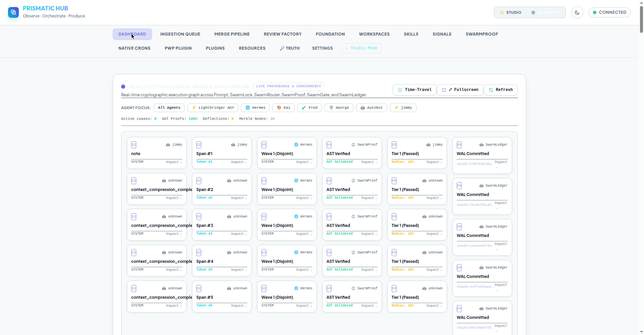The image size is (644, 335).
Task: Click the robot icon on the note card
Action: click(x=168, y=145)
